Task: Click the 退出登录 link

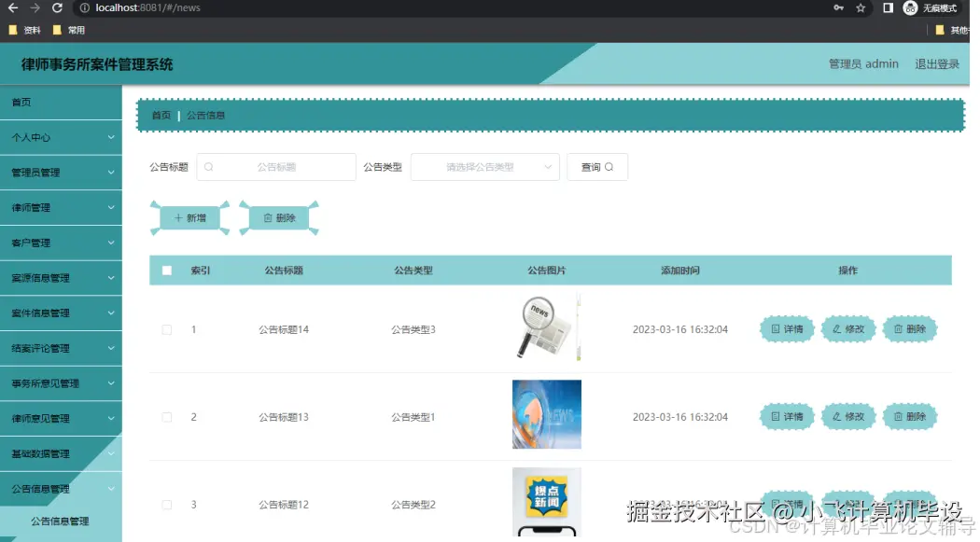Action: 937,63
